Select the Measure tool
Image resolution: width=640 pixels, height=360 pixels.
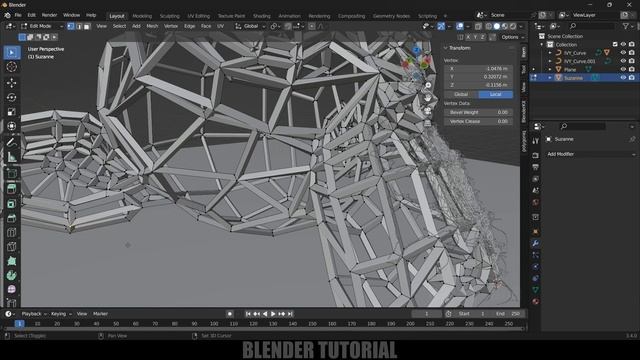(12, 157)
